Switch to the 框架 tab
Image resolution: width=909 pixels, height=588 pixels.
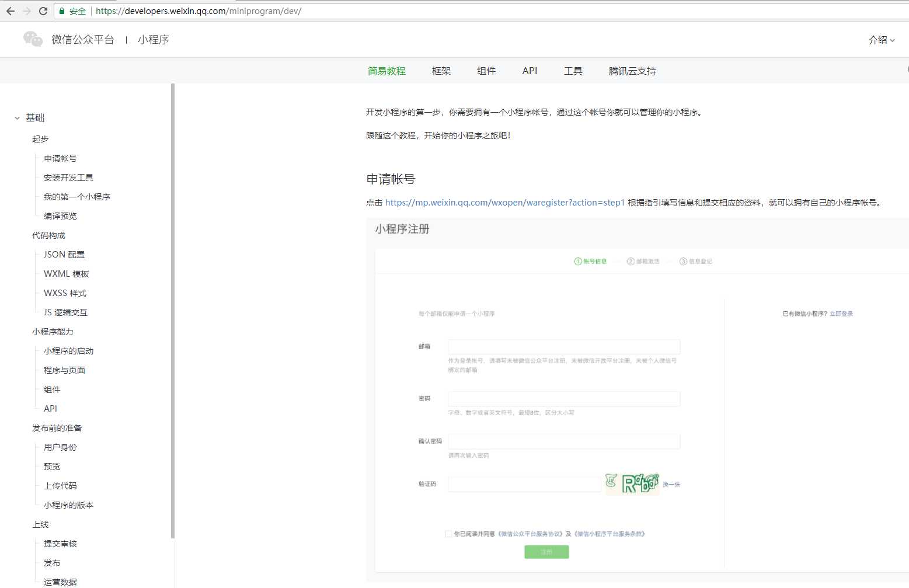click(441, 71)
